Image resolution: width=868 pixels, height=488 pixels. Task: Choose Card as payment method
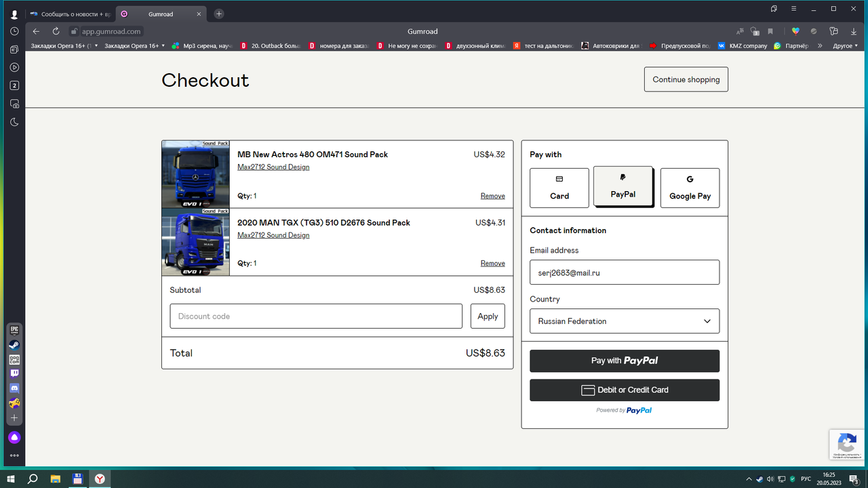559,188
